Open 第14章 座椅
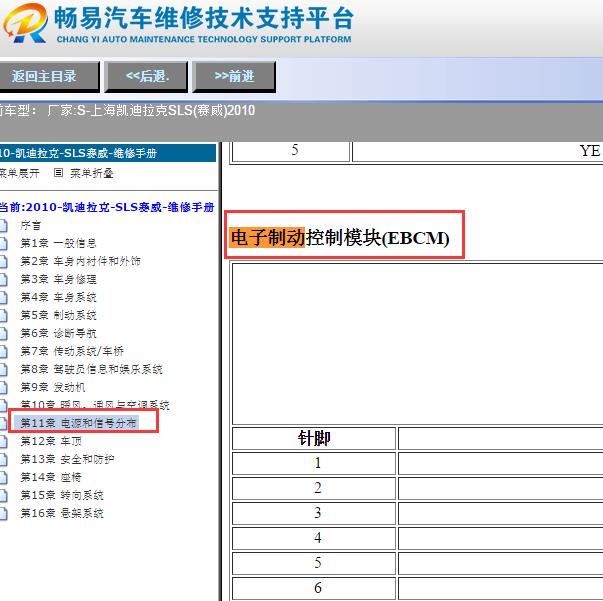 pos(51,477)
